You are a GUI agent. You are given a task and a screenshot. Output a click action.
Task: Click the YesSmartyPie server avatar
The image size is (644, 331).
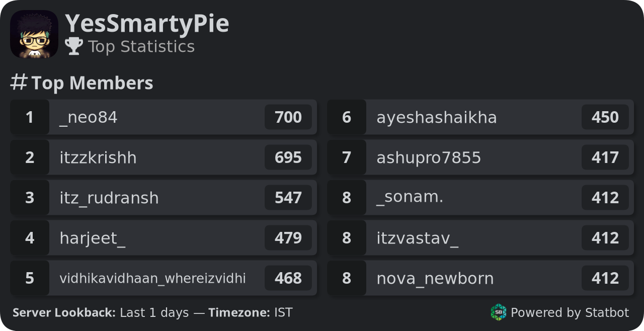pyautogui.click(x=34, y=34)
